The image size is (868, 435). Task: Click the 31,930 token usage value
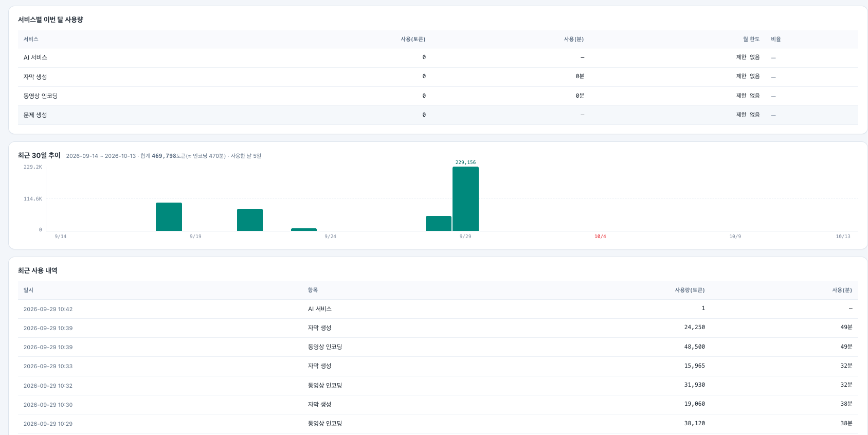[x=695, y=385]
